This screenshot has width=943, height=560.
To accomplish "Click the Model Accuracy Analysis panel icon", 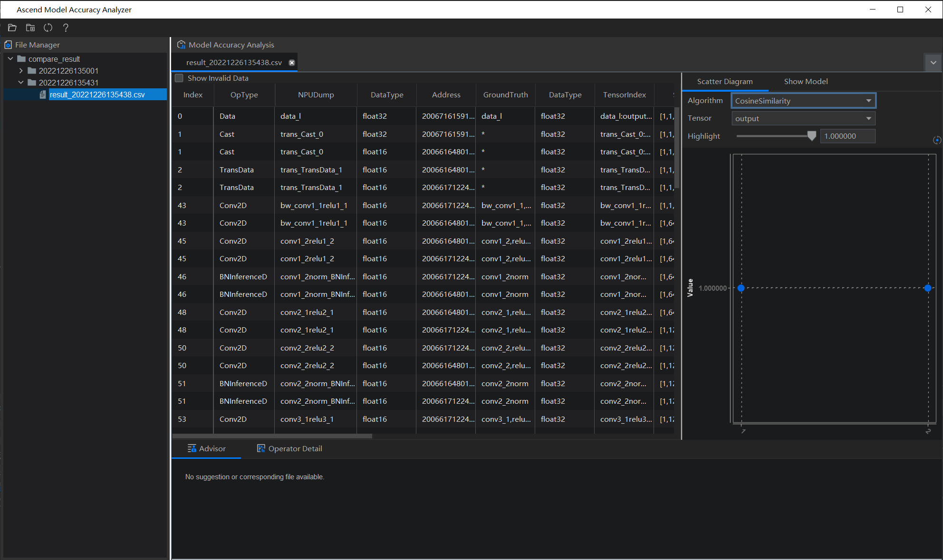I will [181, 45].
